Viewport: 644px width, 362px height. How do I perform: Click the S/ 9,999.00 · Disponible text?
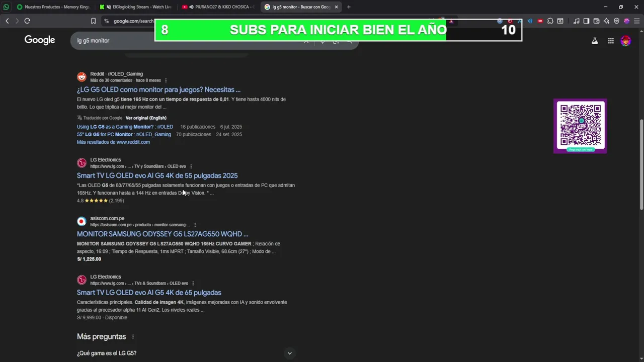tap(102, 318)
